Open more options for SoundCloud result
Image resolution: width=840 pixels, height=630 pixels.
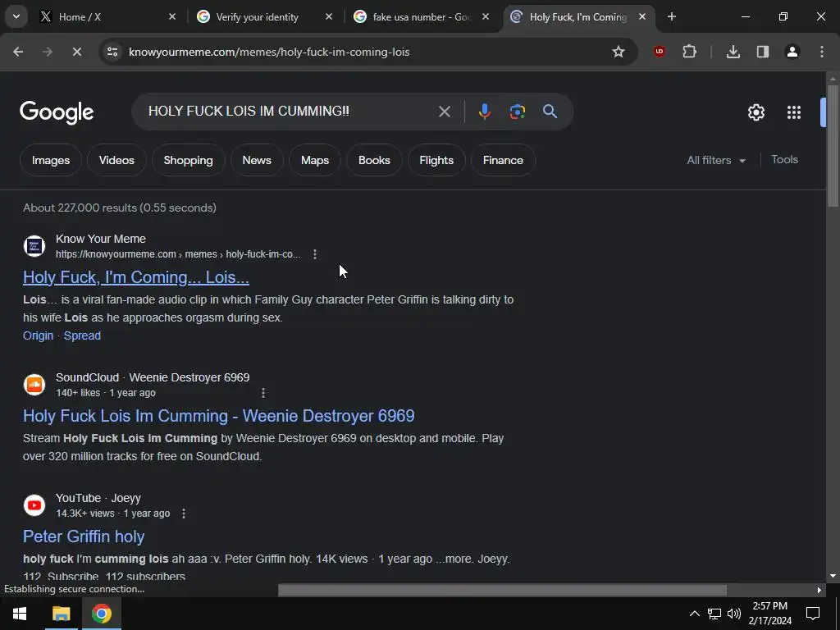coord(263,393)
